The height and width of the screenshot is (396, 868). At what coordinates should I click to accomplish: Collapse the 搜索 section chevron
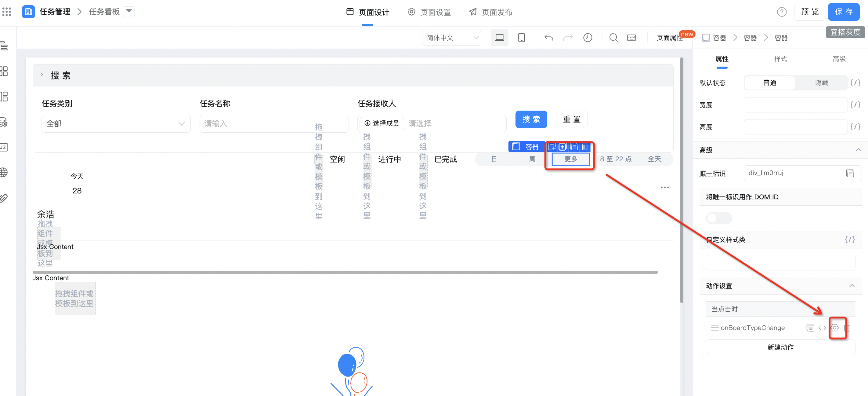point(42,75)
